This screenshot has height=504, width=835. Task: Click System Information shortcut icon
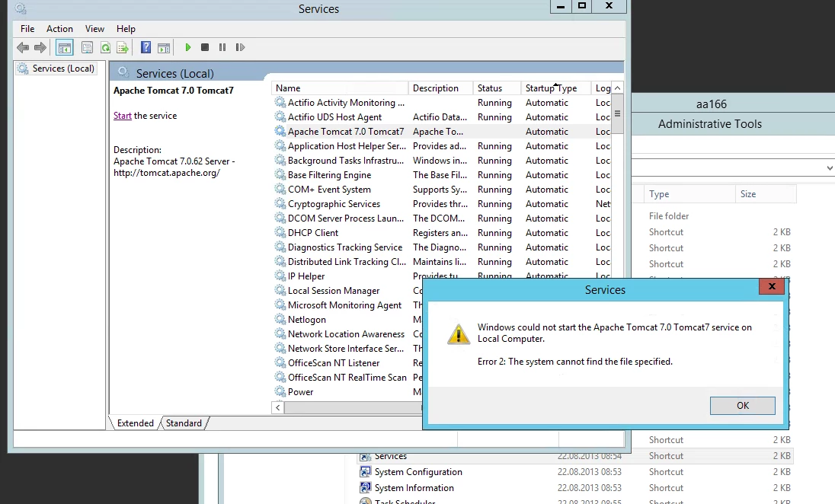coord(366,488)
